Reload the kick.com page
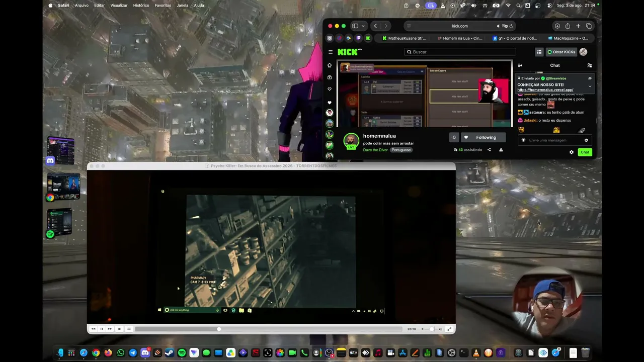 pos(511,26)
